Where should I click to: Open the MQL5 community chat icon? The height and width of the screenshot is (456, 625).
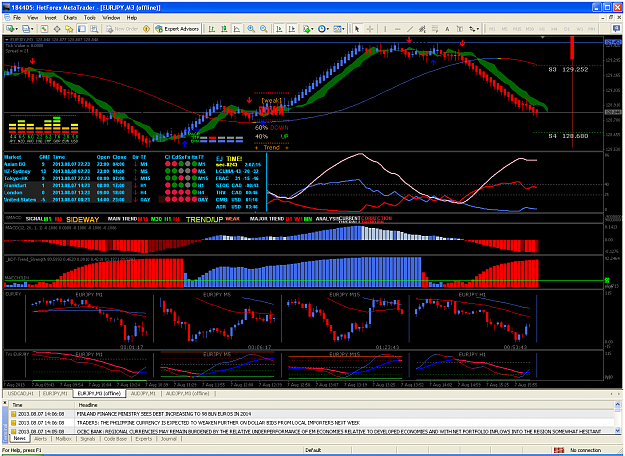tap(616, 29)
